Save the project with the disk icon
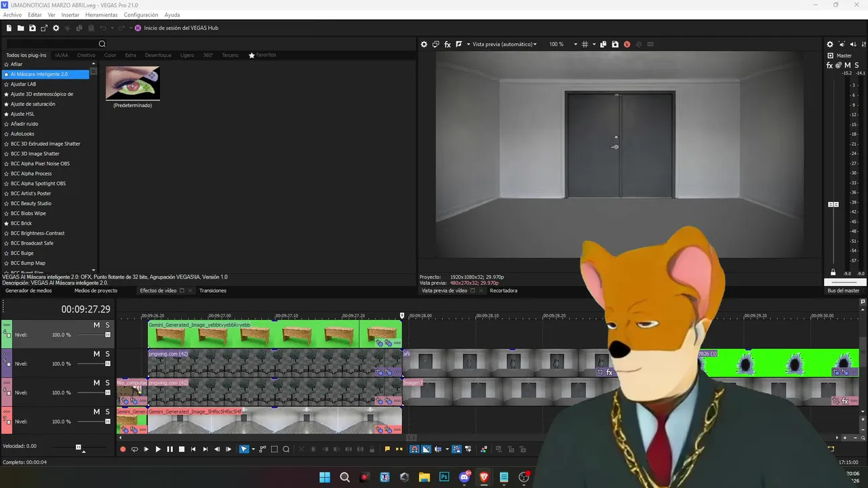The height and width of the screenshot is (488, 868). [x=33, y=28]
